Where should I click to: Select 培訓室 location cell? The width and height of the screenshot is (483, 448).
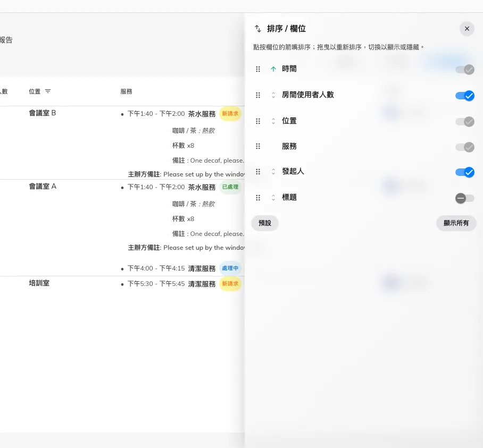coord(39,283)
